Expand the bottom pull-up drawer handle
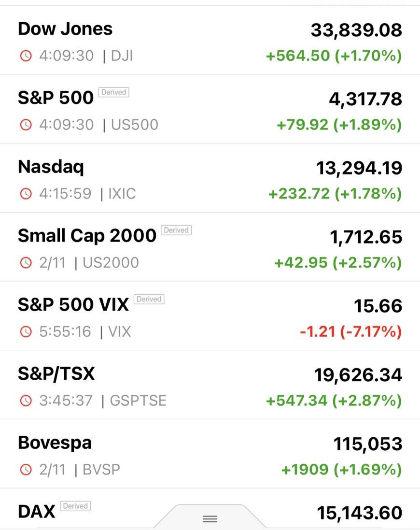Screen dimensions: 420x530 pos(210,519)
